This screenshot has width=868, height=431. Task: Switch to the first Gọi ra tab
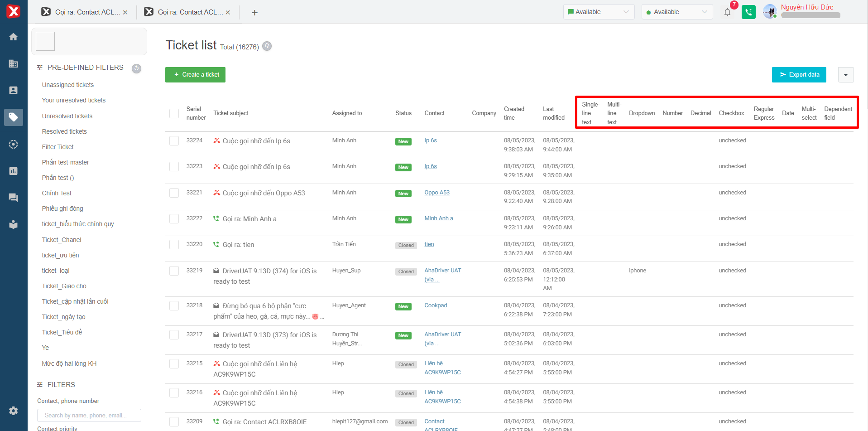point(84,12)
